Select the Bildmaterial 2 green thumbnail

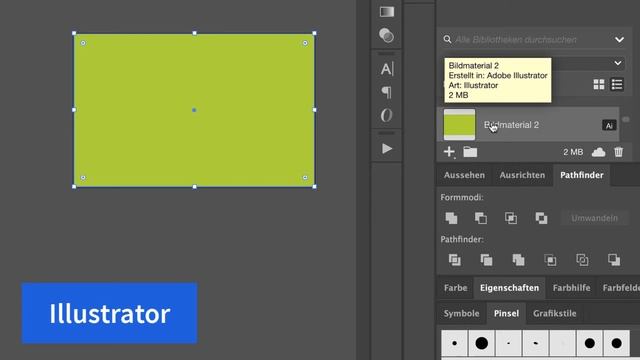tap(459, 124)
